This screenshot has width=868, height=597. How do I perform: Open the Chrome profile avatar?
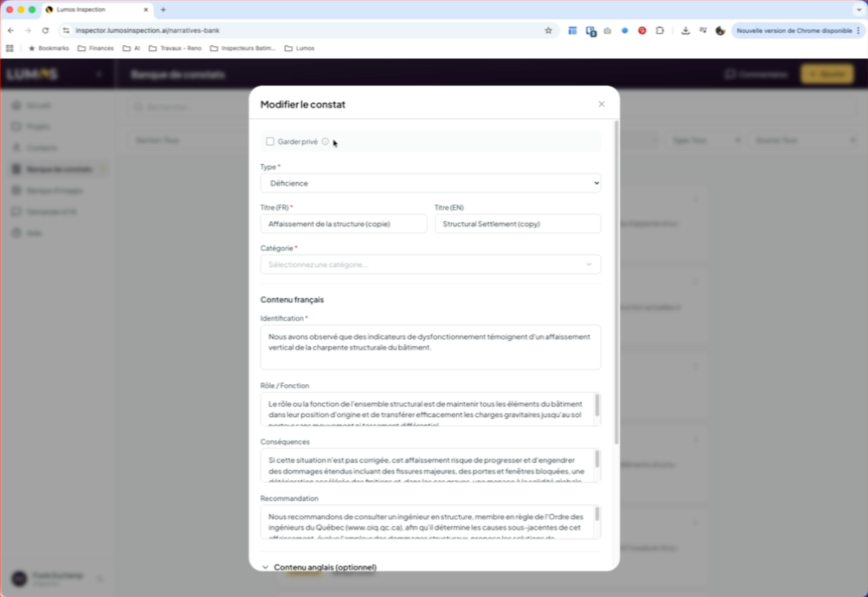(720, 30)
